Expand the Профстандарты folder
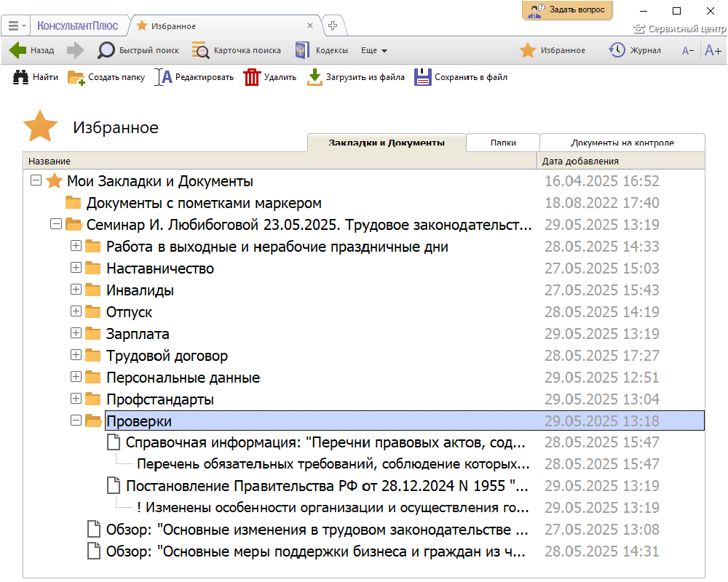728x582 pixels. [x=76, y=398]
